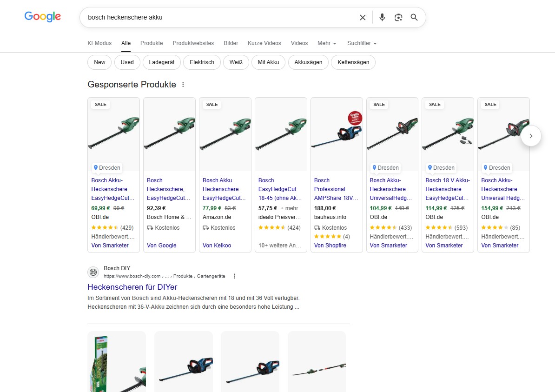Open Bosch Heckenschere EasyHedgeCut 92,39 € link
555x392 pixels.
[168, 189]
